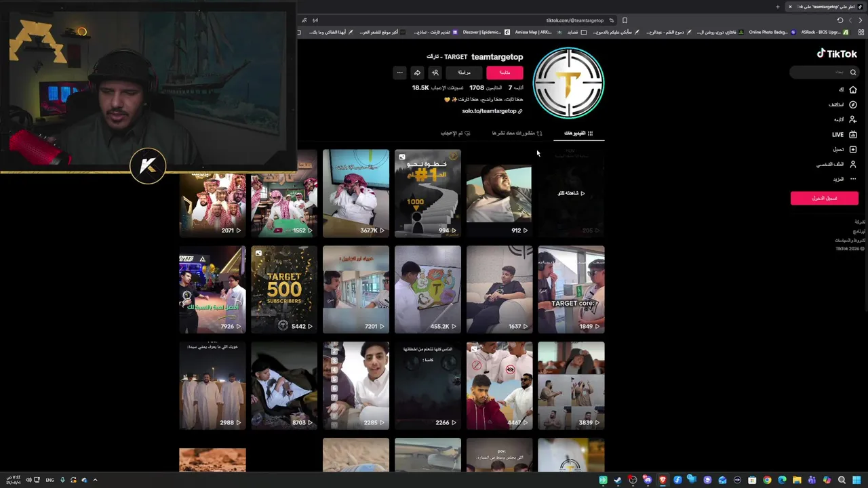868x488 pixels.
Task: Click the Message button on profile
Action: tap(464, 73)
